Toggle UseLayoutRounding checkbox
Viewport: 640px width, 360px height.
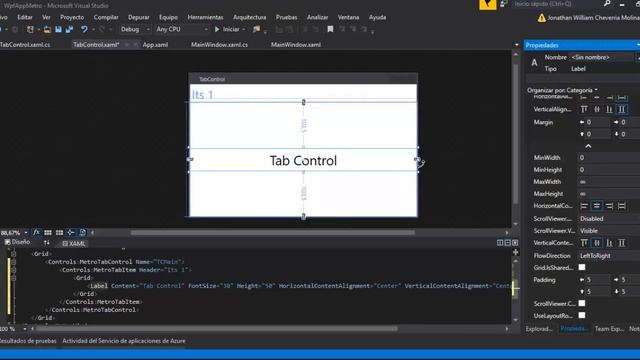coord(582,316)
